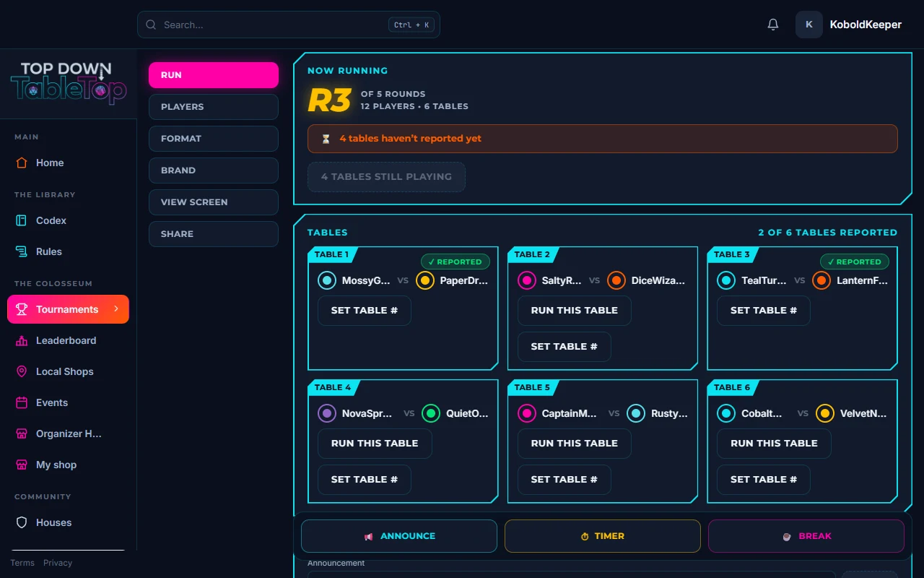The image size is (924, 578).
Task: Open the View Screen tab
Action: coord(214,202)
